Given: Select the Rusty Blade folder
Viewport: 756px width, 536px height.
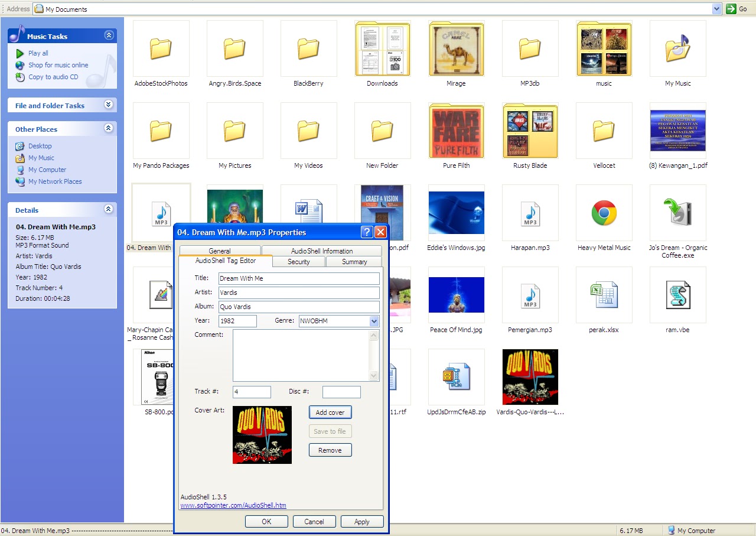Looking at the screenshot, I should tap(530, 131).
